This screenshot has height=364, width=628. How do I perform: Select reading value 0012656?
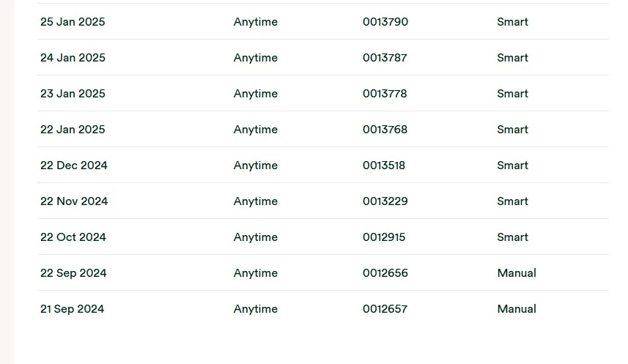(385, 273)
